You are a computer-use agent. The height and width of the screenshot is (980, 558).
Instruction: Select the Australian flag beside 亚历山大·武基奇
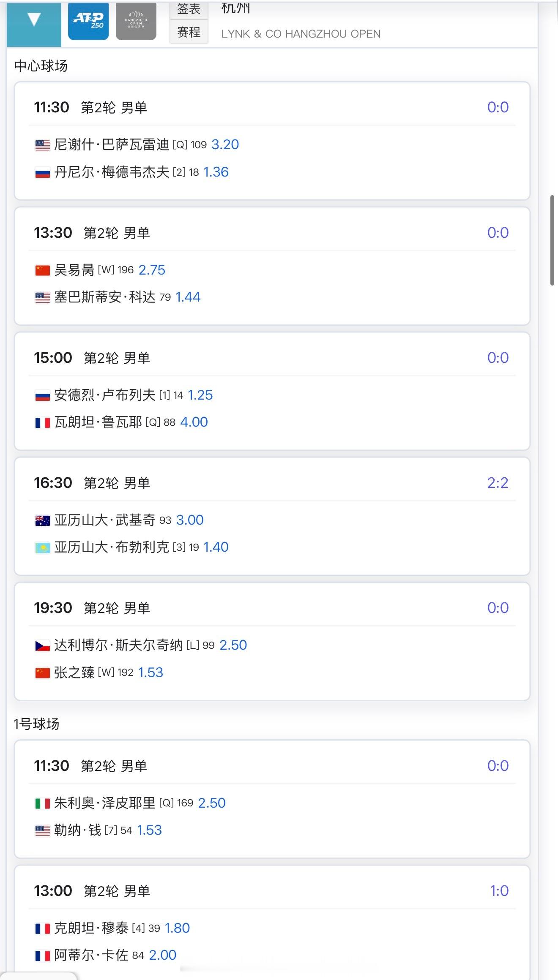[x=42, y=520]
